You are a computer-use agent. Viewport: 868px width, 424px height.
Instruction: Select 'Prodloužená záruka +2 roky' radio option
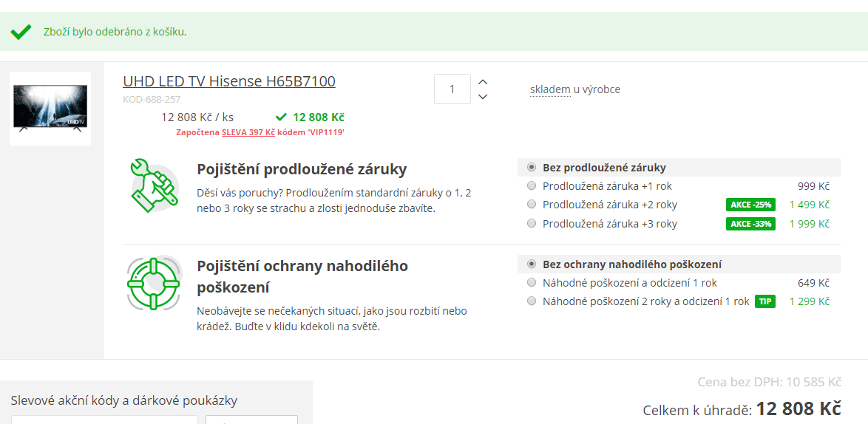(x=532, y=205)
